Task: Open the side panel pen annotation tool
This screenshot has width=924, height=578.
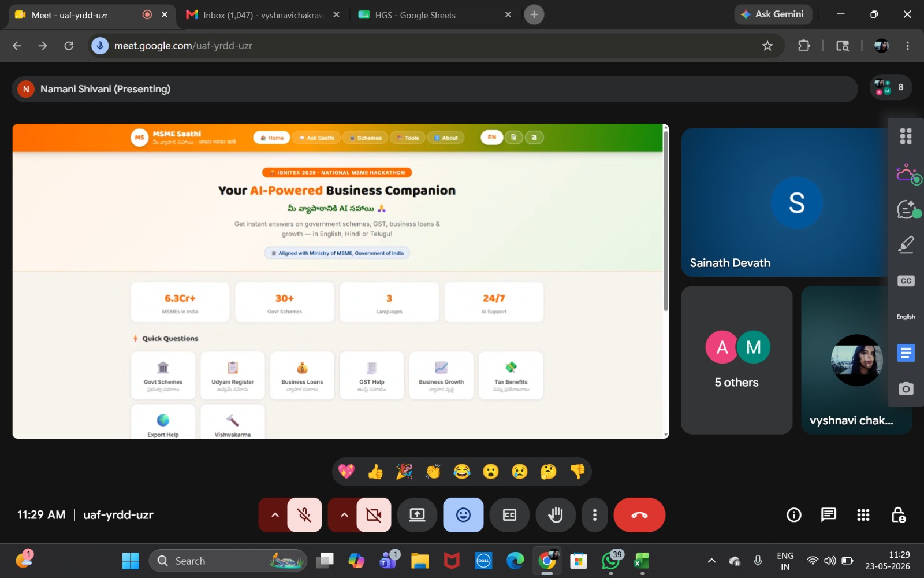Action: coord(906,244)
